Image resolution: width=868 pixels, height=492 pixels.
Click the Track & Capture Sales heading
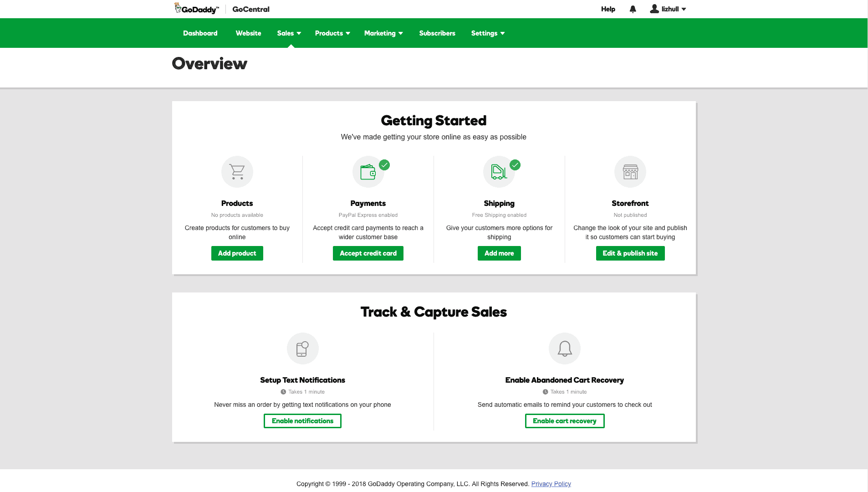[x=434, y=312]
